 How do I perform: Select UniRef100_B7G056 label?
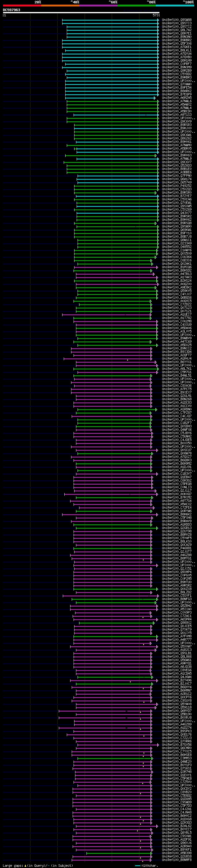point(177,745)
